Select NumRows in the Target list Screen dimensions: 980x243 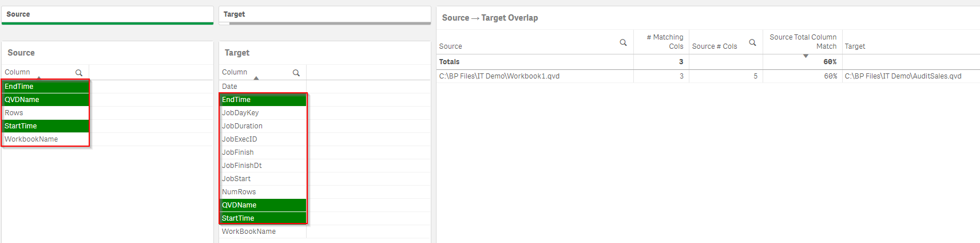263,192
